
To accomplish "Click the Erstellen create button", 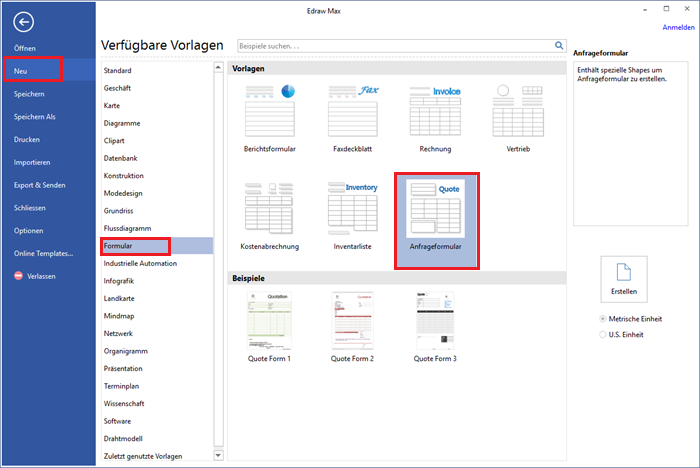I will [x=624, y=279].
